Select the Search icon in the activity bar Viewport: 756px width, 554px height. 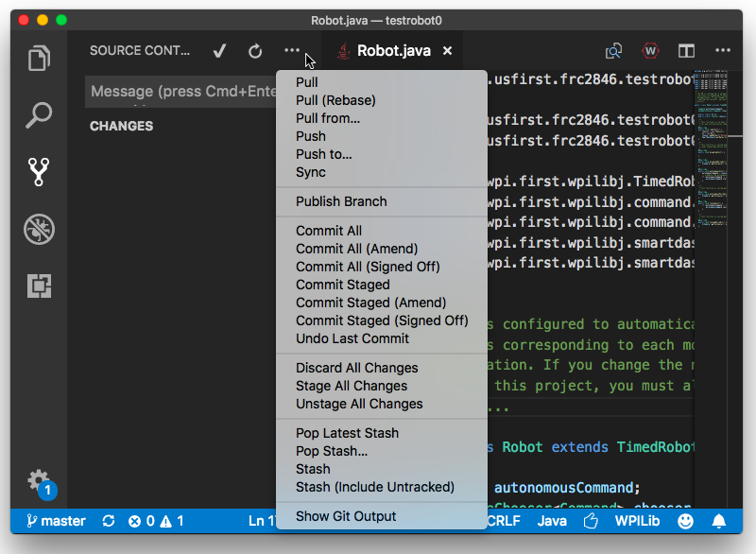click(x=38, y=115)
